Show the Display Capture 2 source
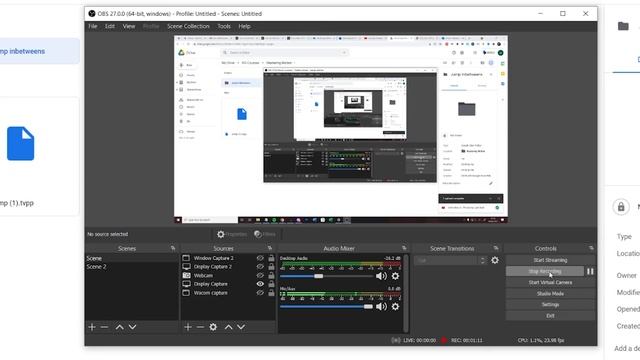 pos(260,267)
